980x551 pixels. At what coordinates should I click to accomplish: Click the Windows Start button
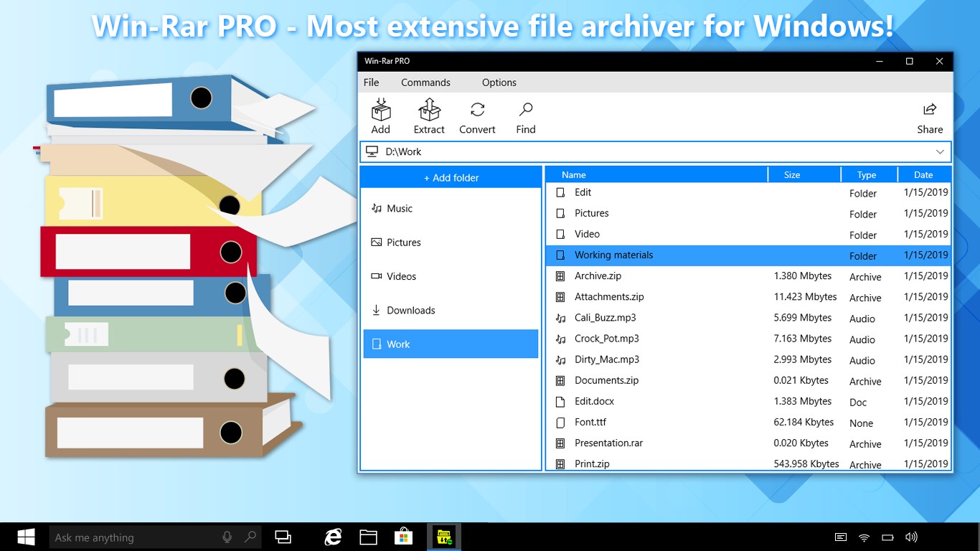point(26,537)
